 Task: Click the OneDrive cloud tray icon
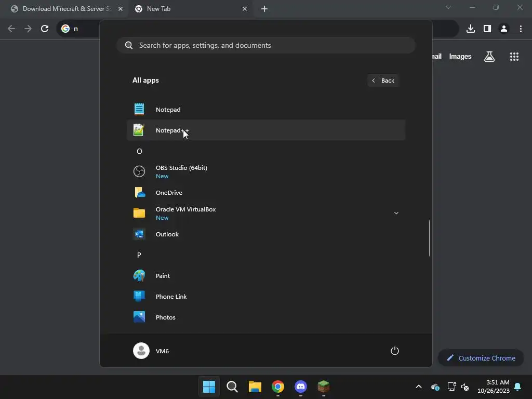pyautogui.click(x=435, y=387)
